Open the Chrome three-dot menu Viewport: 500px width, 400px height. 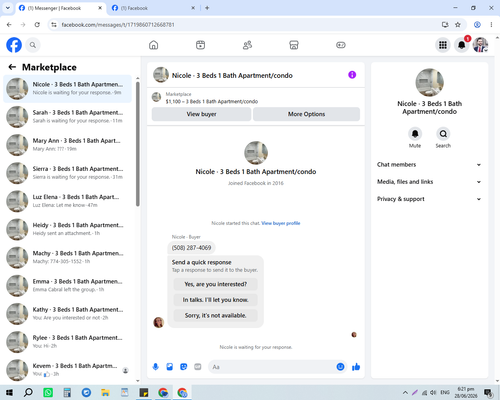click(x=491, y=25)
